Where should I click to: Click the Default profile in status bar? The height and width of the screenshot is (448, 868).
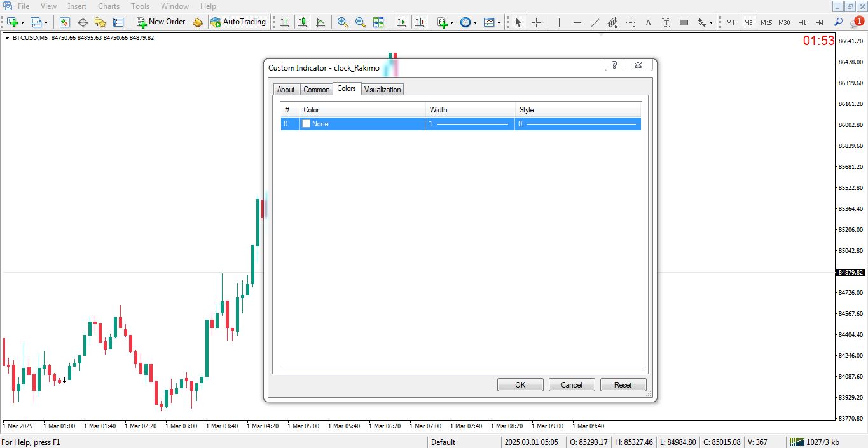[443, 442]
